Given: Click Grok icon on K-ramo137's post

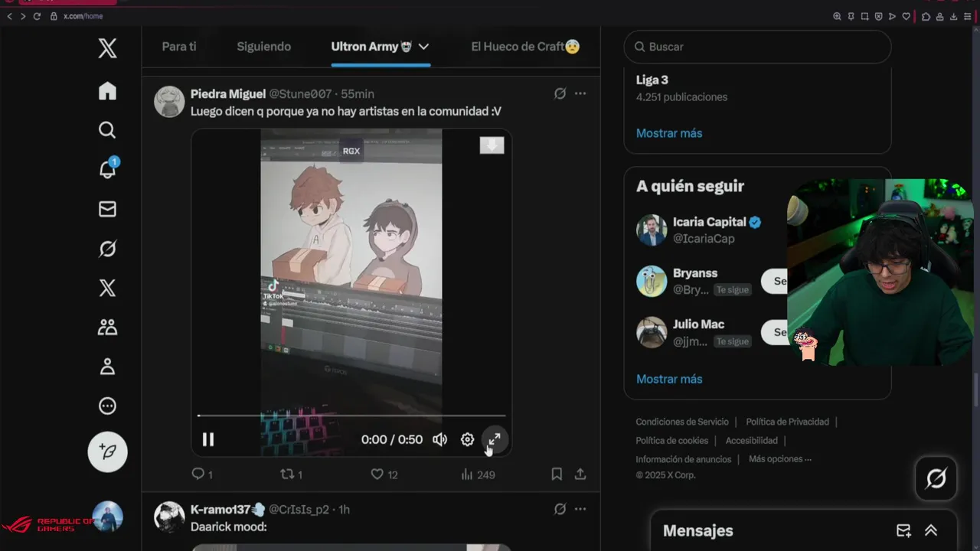Looking at the screenshot, I should (560, 509).
